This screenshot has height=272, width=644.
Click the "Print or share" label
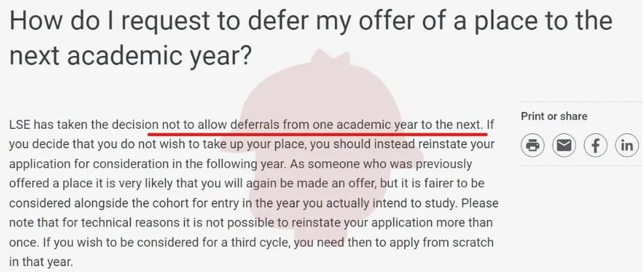click(x=554, y=116)
